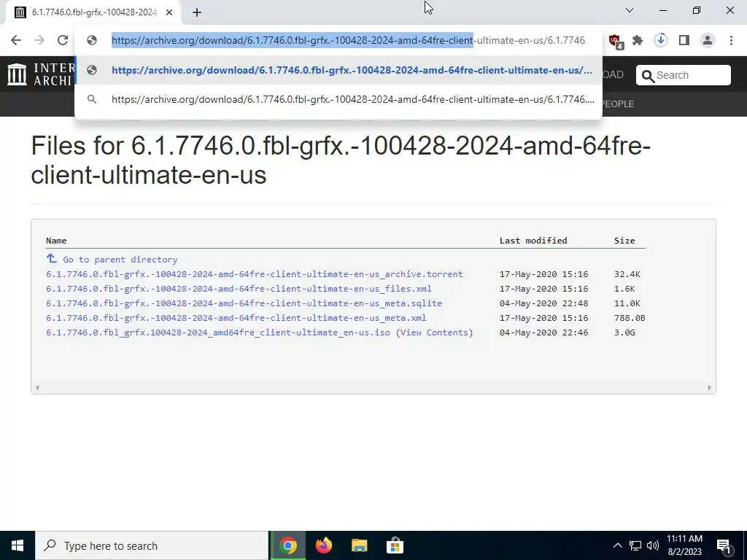Open the taskbar clock showing 11:11 AM
747x560 pixels.
tap(684, 545)
